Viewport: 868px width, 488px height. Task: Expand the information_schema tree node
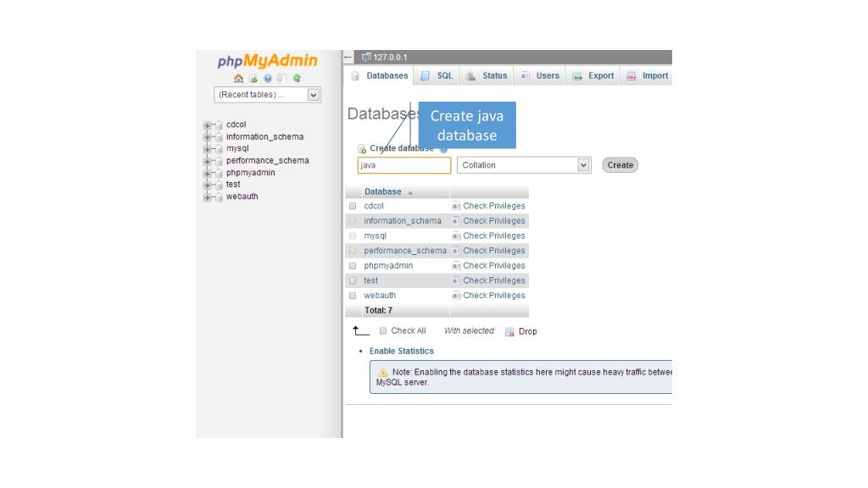[207, 137]
